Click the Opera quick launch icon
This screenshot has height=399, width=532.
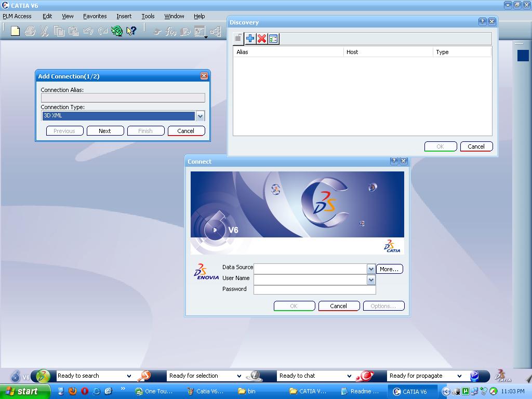[85, 391]
